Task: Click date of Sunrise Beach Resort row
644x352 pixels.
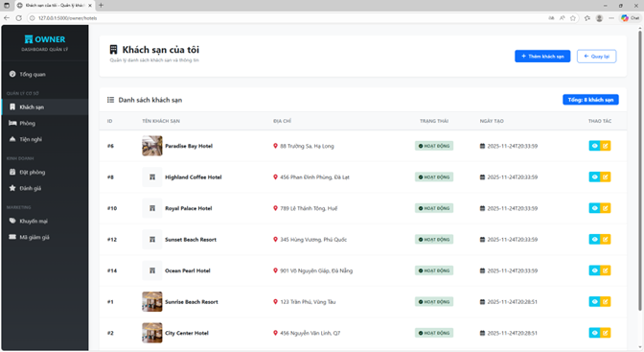Action: coord(512,302)
